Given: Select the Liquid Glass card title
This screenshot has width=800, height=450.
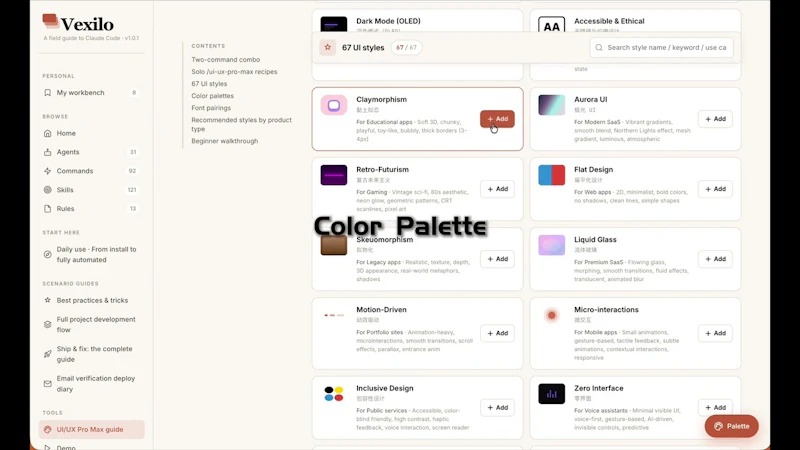Looking at the screenshot, I should tap(595, 240).
